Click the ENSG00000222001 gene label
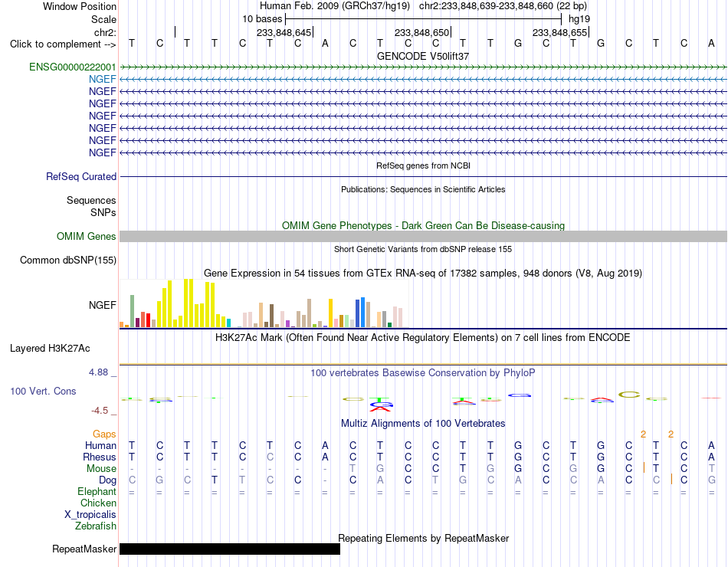 [73, 67]
